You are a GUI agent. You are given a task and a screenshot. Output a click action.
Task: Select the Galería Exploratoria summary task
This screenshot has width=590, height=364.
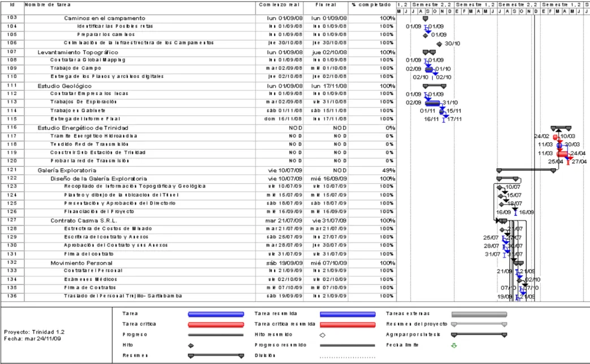[67, 170]
